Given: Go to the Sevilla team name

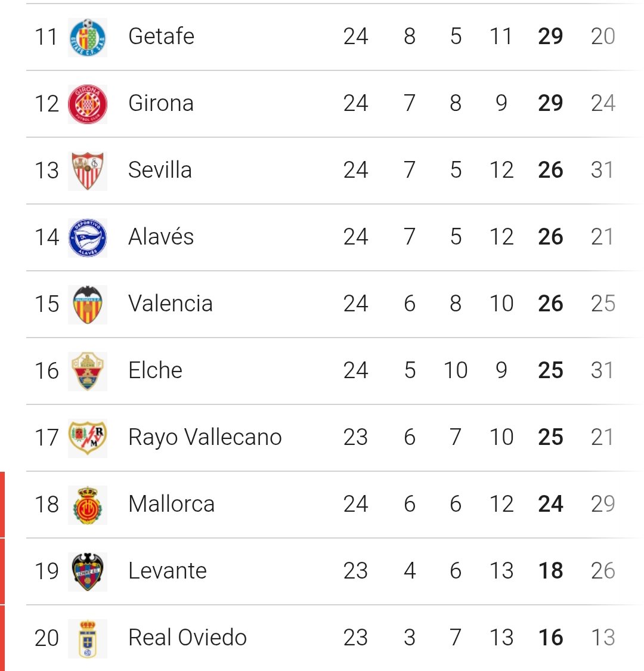Looking at the screenshot, I should pos(160,170).
